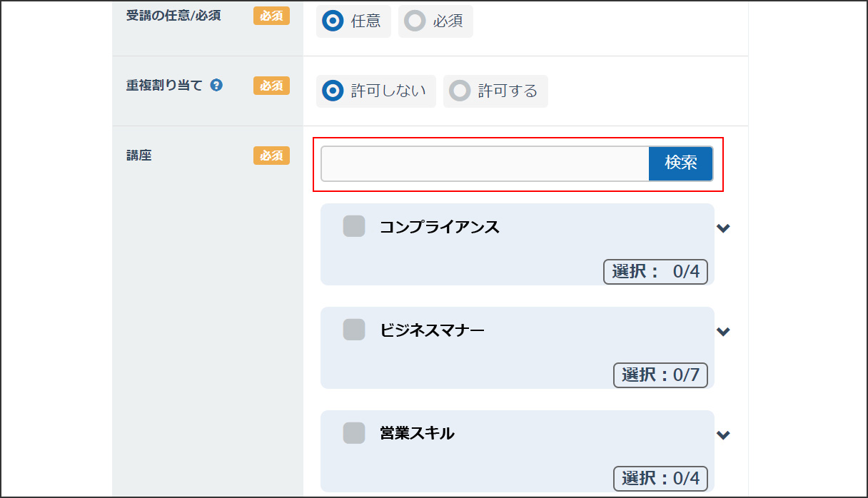Select the 必須 radio option
Screen dimensions: 868x498
435,21
